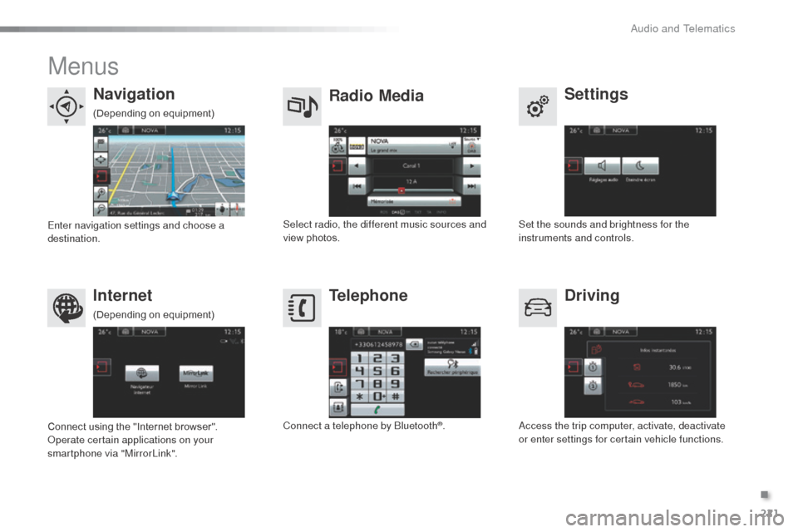
Task: Delete digit with the backspace button
Action: tap(415, 345)
